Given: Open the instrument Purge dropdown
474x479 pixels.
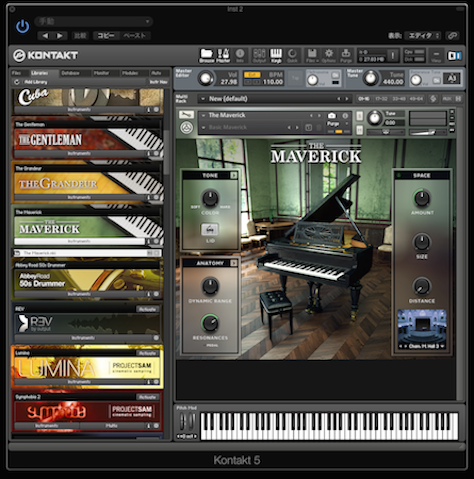Looking at the screenshot, I should tap(337, 124).
